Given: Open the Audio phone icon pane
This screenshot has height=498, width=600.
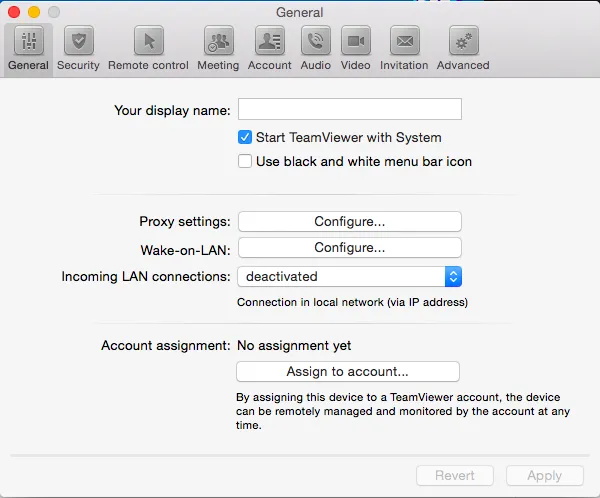Looking at the screenshot, I should (x=316, y=42).
